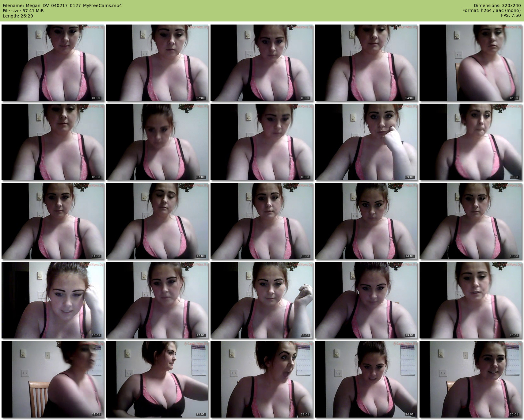Click the "Format: h264 / aac (mono)" line
Image resolution: width=524 pixels, height=420 pixels.
coord(492,11)
